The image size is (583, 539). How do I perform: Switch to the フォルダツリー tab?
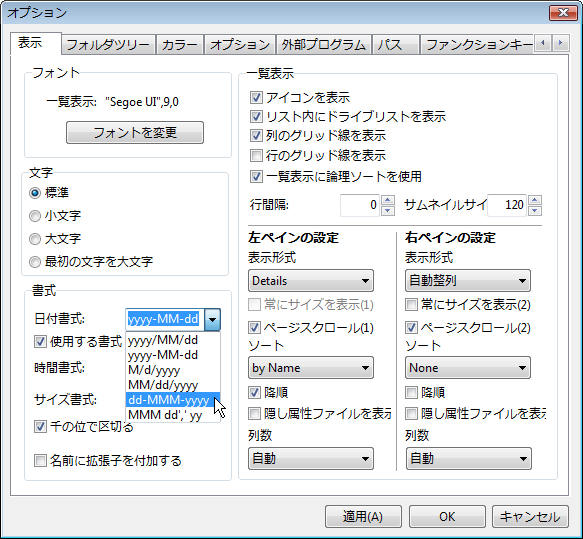pos(108,45)
